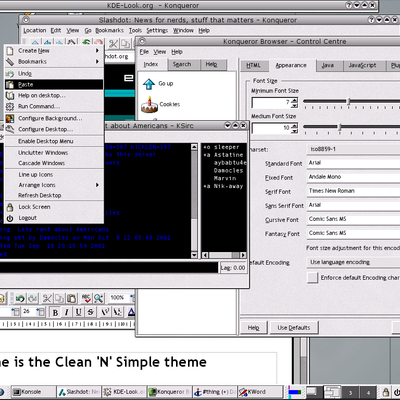
Task: Open Settings menu in Slashdot Konqueror
Action: (157, 31)
